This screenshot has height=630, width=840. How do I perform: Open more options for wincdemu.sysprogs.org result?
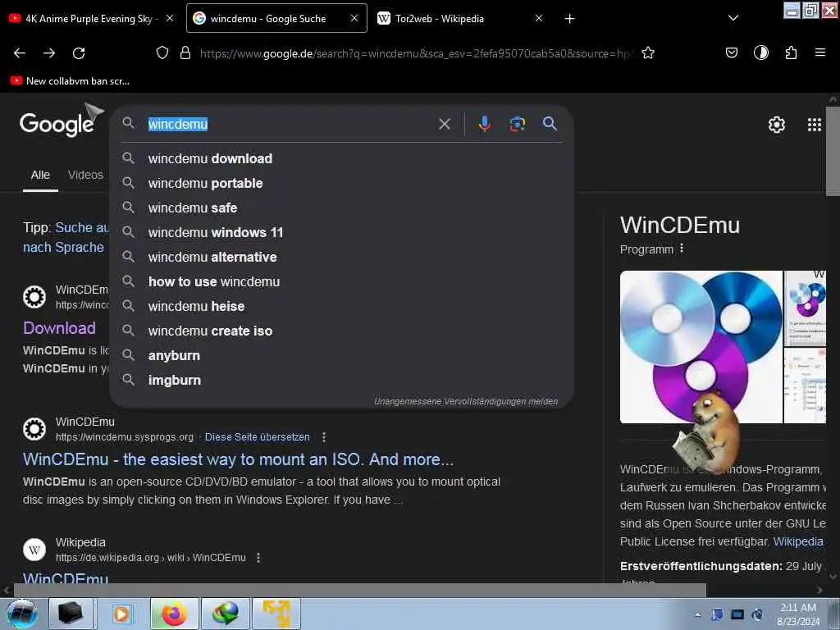click(x=323, y=437)
